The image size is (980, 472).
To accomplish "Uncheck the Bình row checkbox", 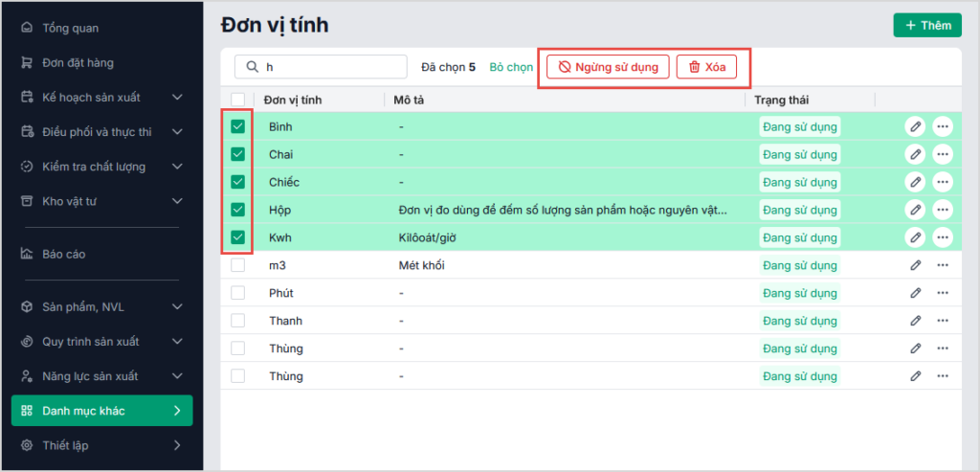I will tap(237, 127).
